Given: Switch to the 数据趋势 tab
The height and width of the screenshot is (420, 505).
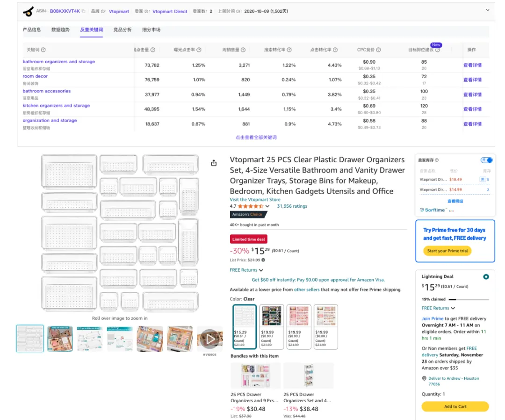Looking at the screenshot, I should coord(60,29).
